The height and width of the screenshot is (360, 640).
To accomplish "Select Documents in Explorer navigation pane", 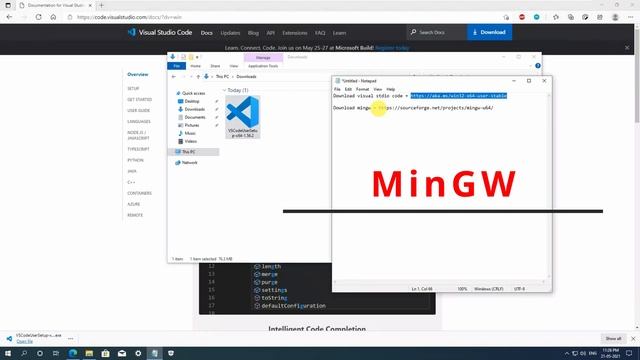I will click(192, 117).
